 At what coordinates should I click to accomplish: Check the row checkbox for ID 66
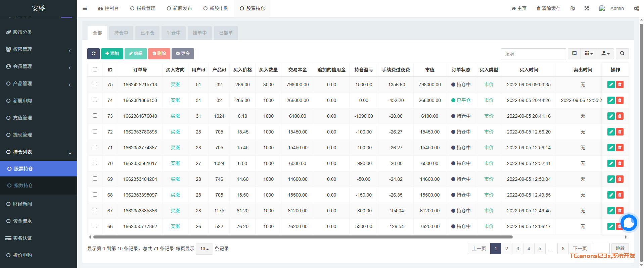95,226
